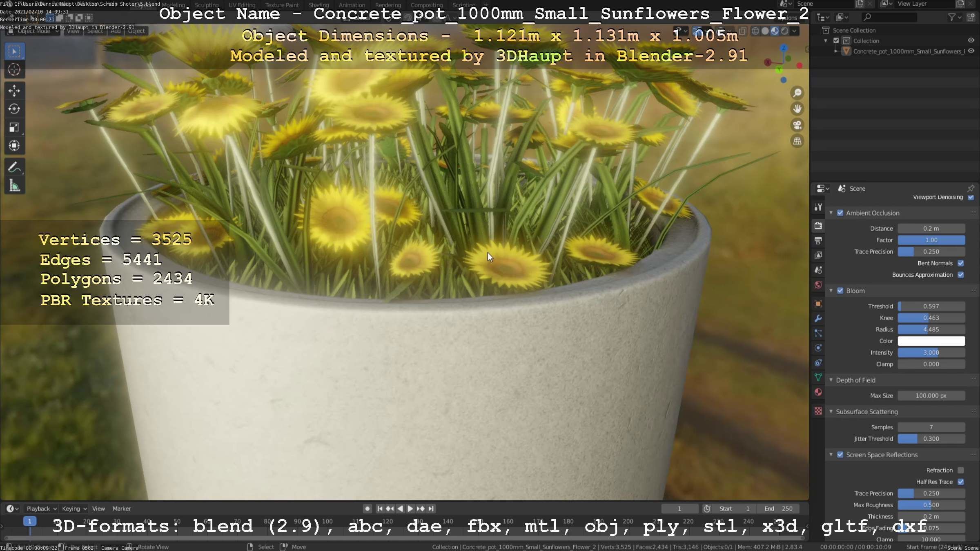Toggle Viewport Denoising checkbox
Viewport: 980px width, 551px height.
971,197
